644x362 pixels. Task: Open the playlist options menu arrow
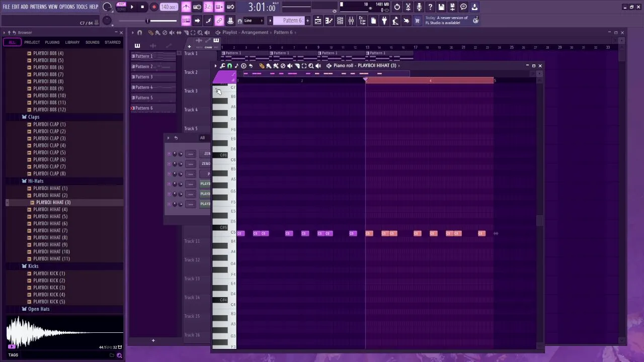point(133,33)
